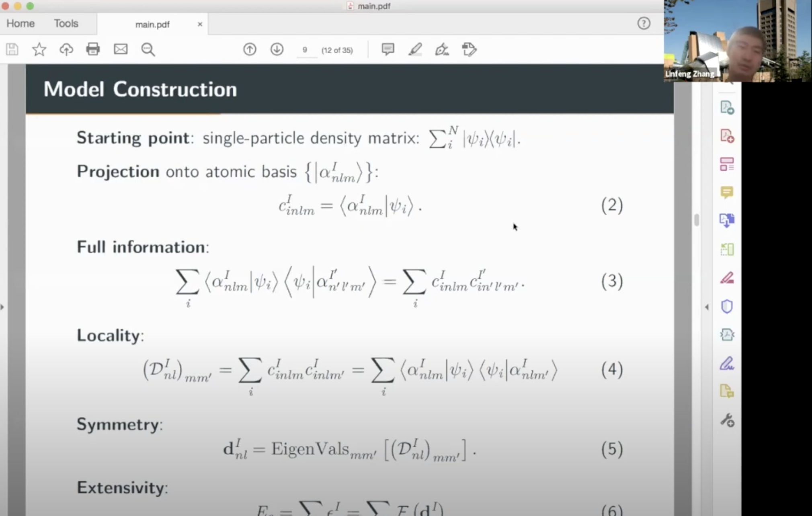This screenshot has width=812, height=516.
Task: Click the main.pdf browser tab
Action: (x=152, y=24)
